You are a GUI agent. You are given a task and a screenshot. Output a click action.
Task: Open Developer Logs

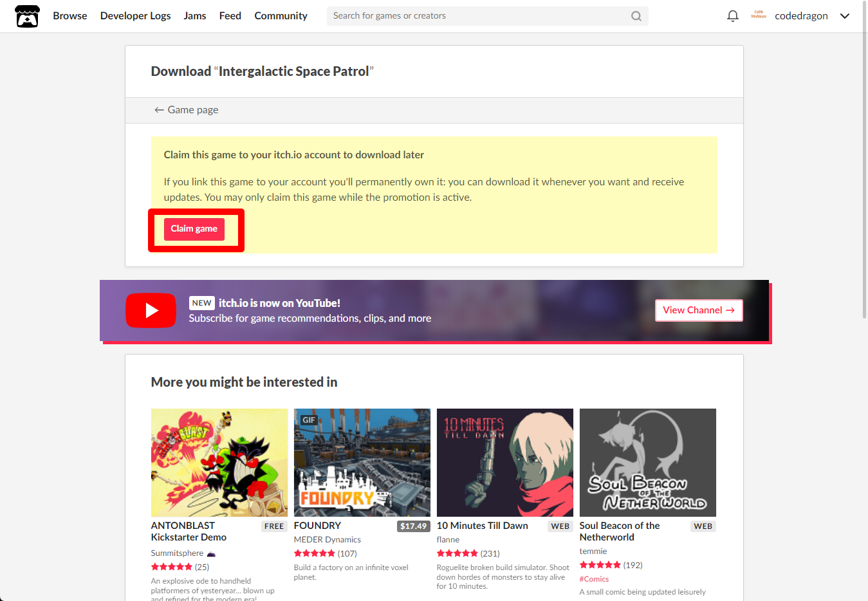tap(136, 15)
